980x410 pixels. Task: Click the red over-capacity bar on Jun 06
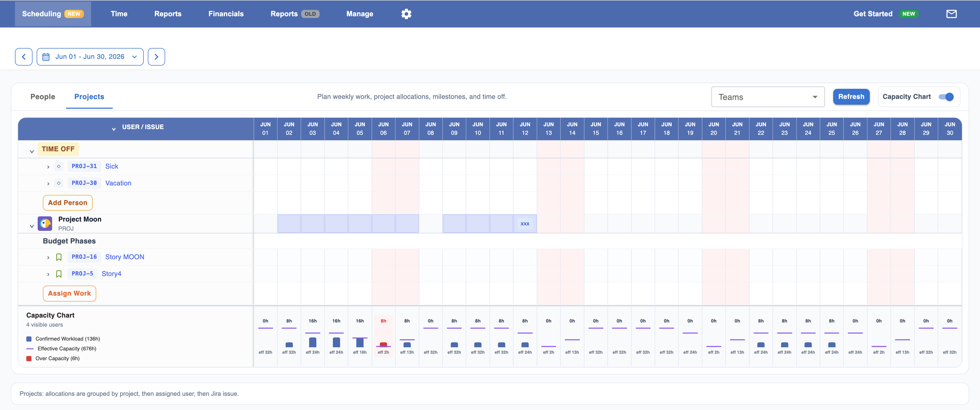click(x=383, y=344)
